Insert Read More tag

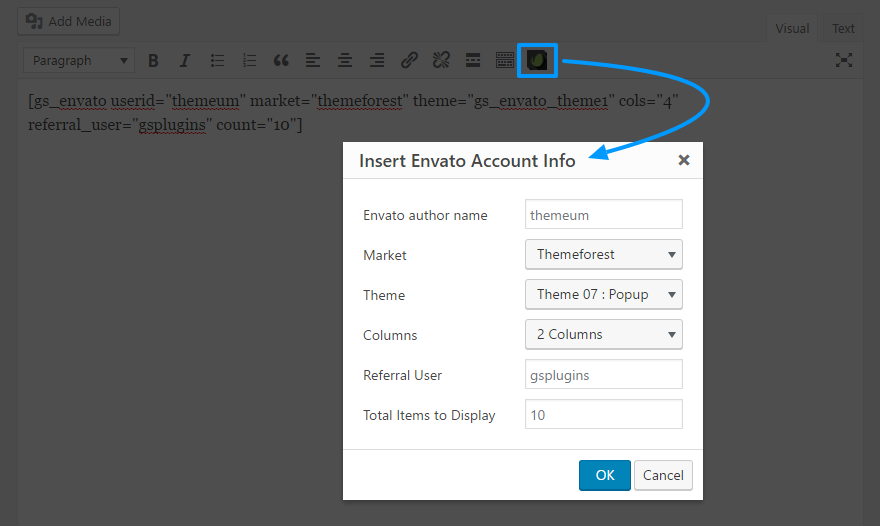[x=473, y=61]
